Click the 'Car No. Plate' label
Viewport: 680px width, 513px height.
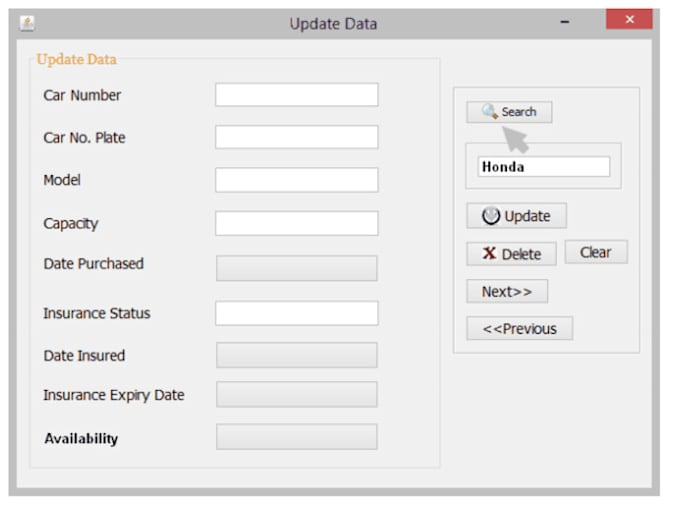click(84, 137)
